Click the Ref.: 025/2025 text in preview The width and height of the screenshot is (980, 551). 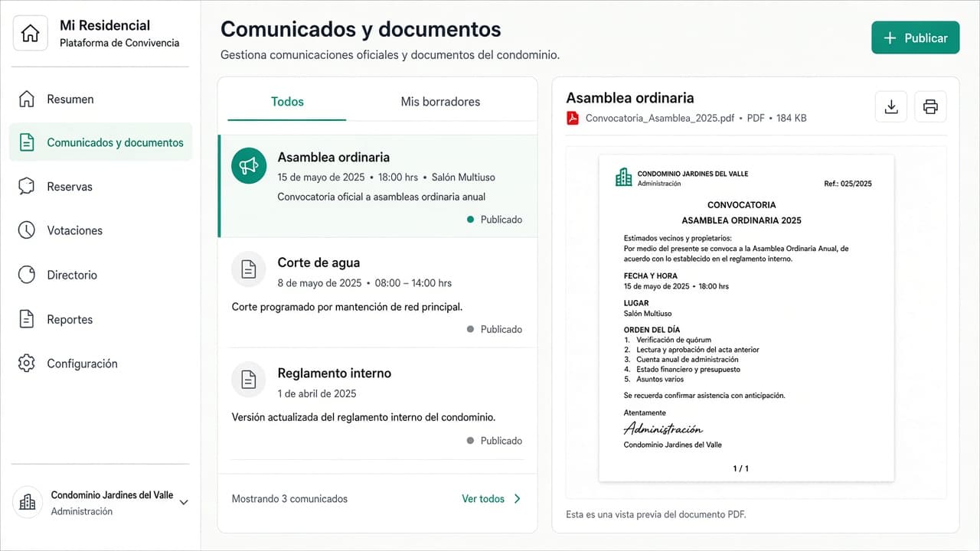pos(848,184)
